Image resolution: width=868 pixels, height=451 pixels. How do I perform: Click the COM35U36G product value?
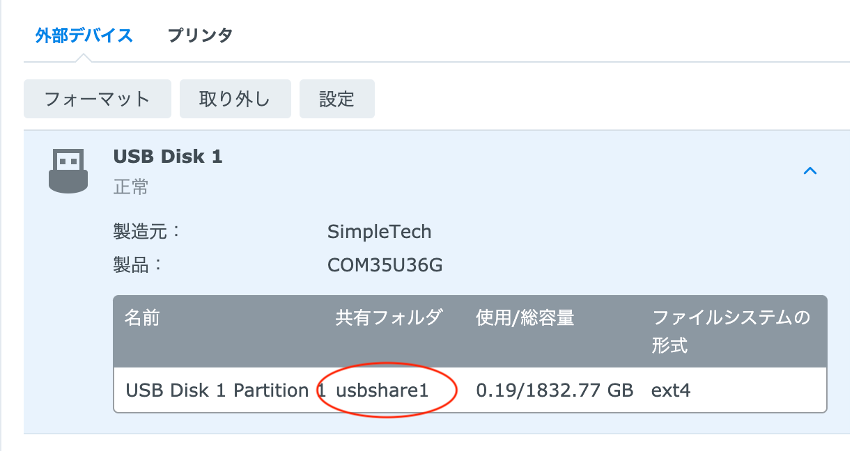pyautogui.click(x=385, y=265)
